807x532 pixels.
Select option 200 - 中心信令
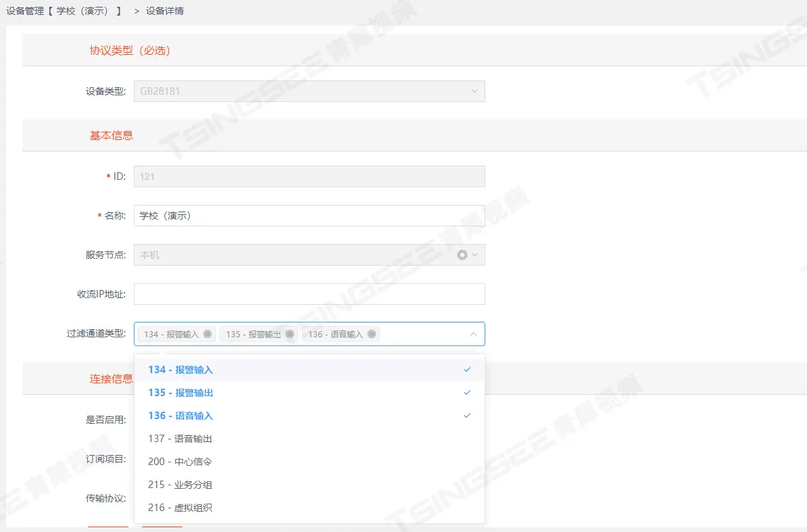tap(310, 462)
